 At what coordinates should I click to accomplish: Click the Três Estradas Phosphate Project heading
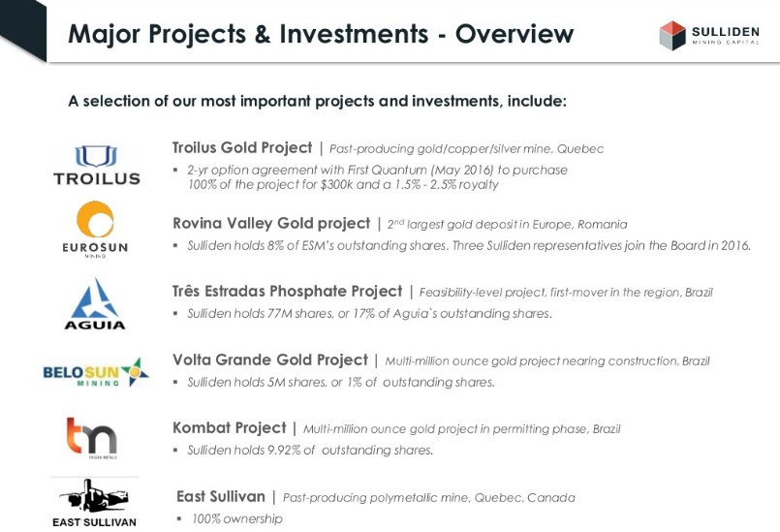coord(287,292)
